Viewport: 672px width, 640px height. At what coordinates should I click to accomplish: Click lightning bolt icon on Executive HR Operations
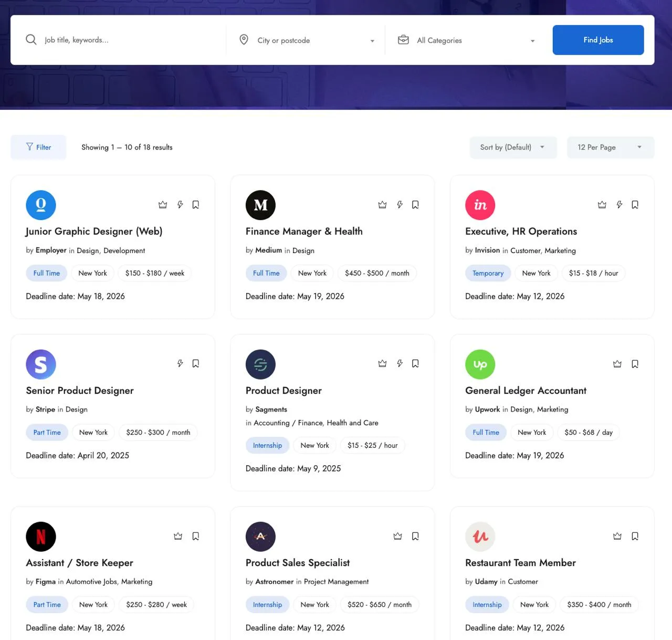click(619, 205)
